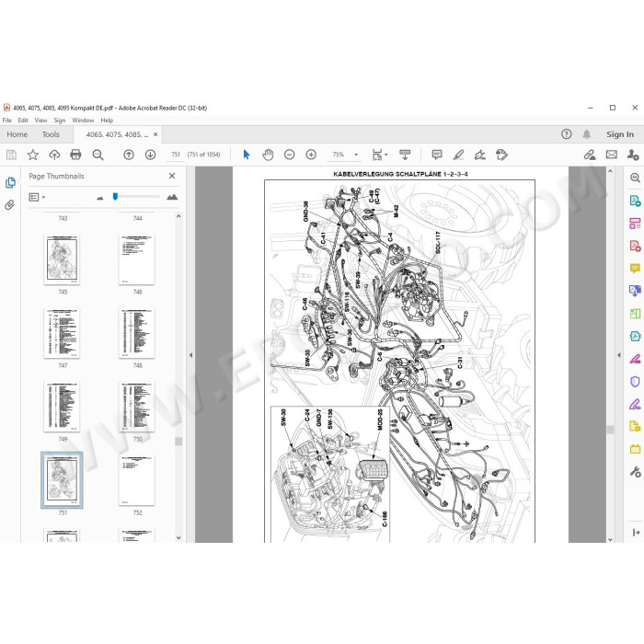
Task: Open the File menu
Action: (7, 121)
